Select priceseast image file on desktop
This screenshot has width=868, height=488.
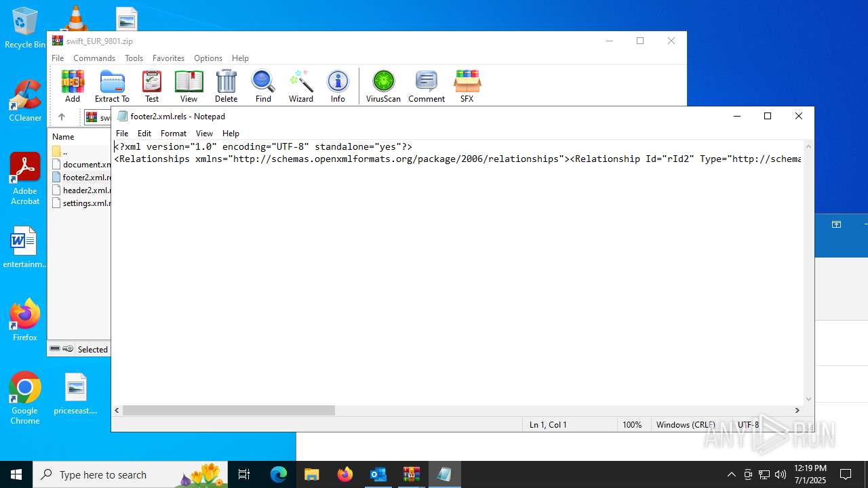[x=75, y=394]
